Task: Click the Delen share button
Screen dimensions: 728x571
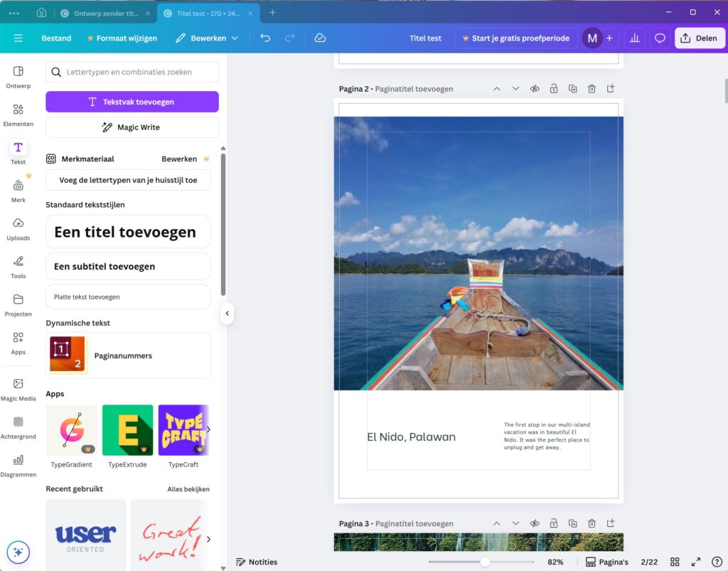Action: [x=699, y=38]
